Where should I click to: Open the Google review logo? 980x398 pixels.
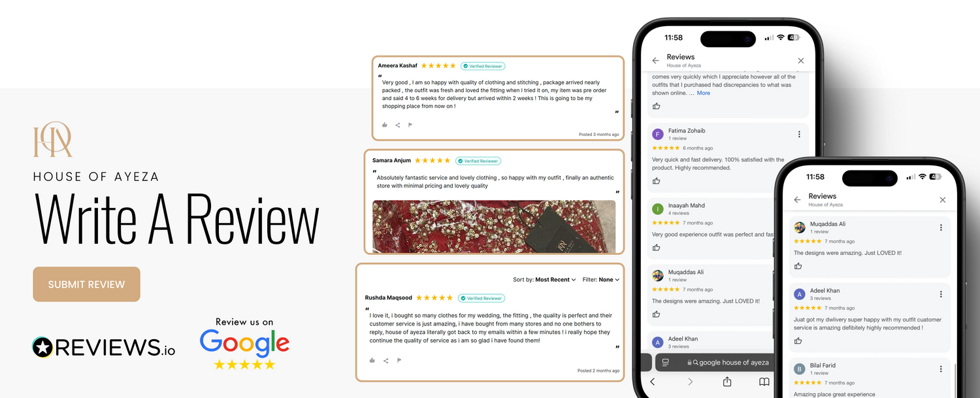(244, 344)
